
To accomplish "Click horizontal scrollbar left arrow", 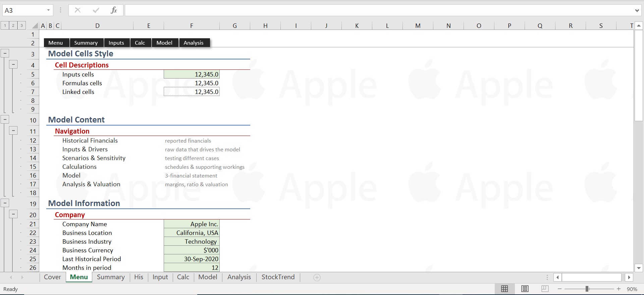I will click(557, 277).
